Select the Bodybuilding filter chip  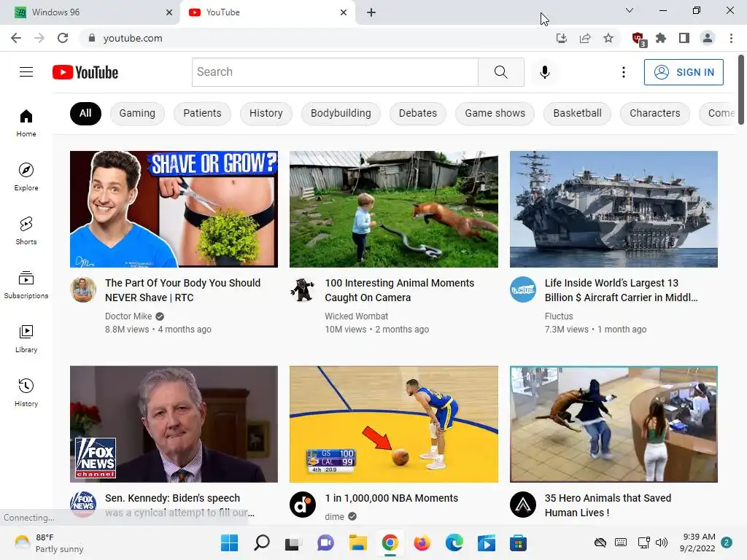[341, 113]
